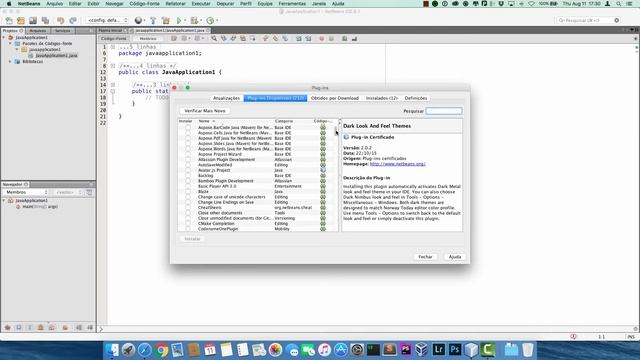
Task: Select the JavaApplication1.java file in Projects tree
Action: coord(56,56)
